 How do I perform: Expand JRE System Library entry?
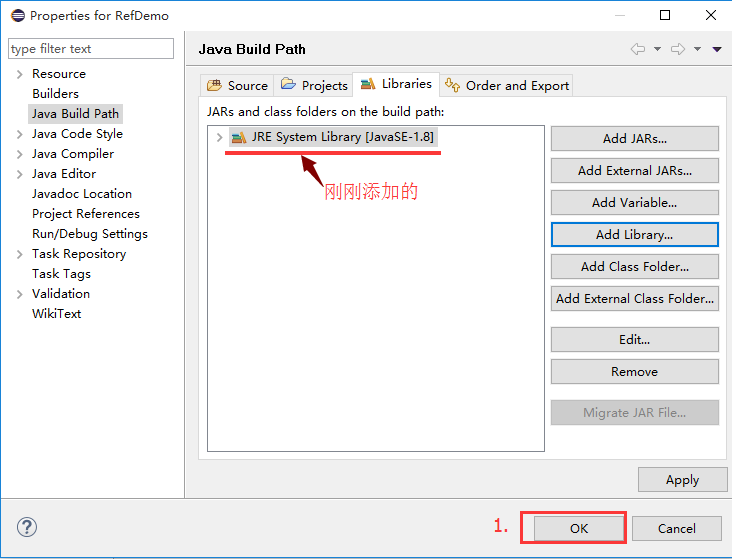(x=219, y=137)
